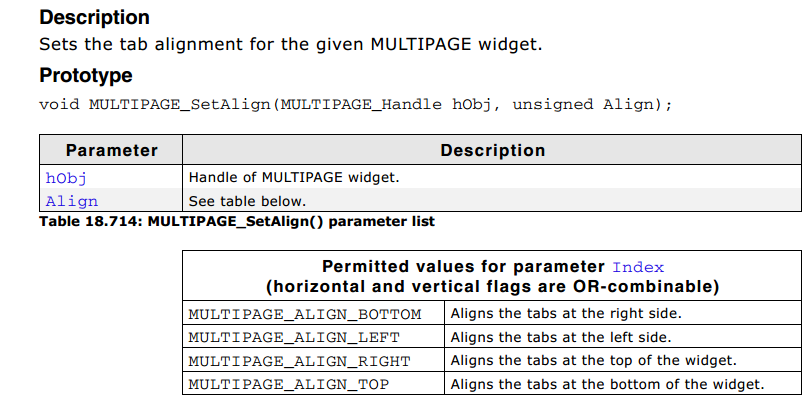This screenshot has width=811, height=408.
Task: Click the MULTIPAGE_ALIGN_LEFT value cell
Action: pyautogui.click(x=313, y=337)
